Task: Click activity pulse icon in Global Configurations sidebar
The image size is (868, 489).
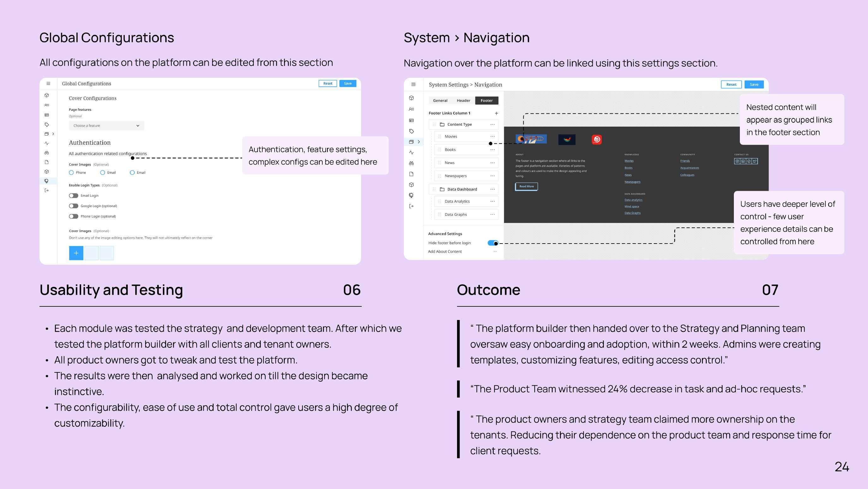Action: pyautogui.click(x=47, y=143)
